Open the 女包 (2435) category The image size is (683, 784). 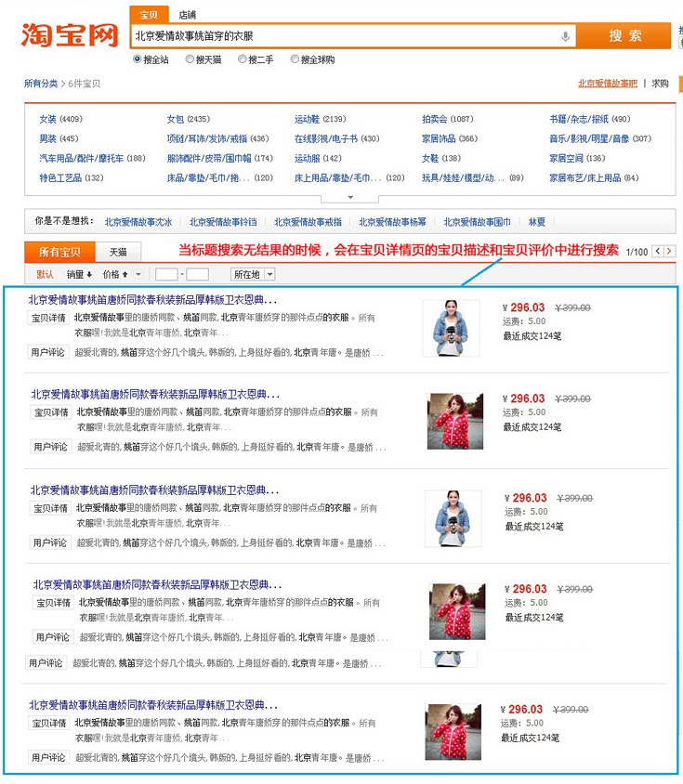pyautogui.click(x=188, y=119)
